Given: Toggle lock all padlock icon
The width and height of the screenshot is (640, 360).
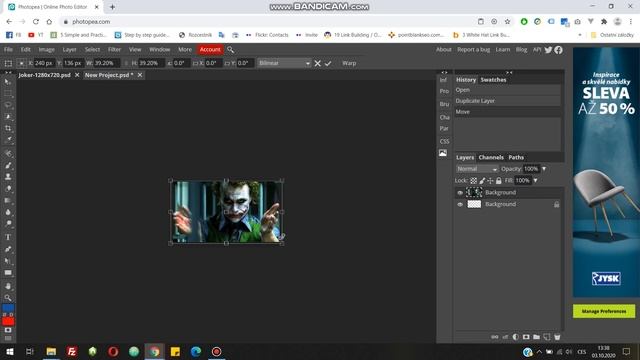Looking at the screenshot, I should (498, 180).
